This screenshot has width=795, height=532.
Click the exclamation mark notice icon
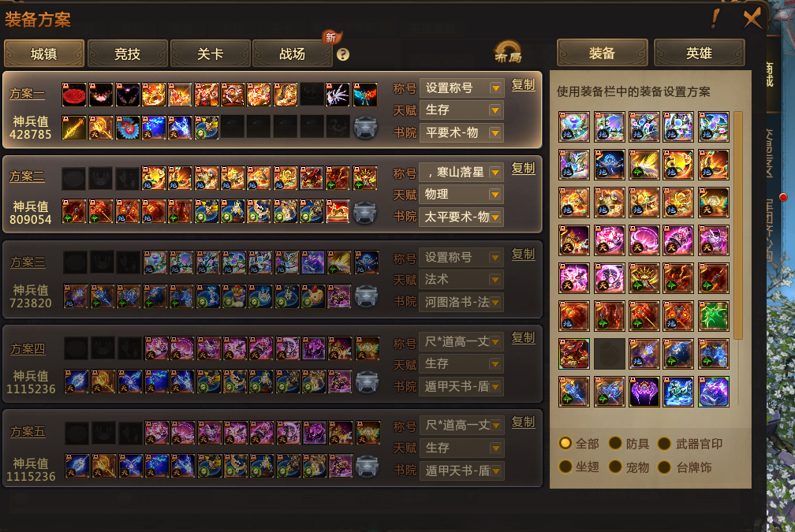pyautogui.click(x=715, y=19)
